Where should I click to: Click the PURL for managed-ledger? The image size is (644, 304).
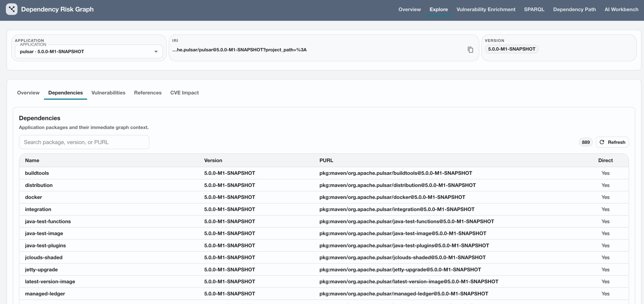[404, 294]
